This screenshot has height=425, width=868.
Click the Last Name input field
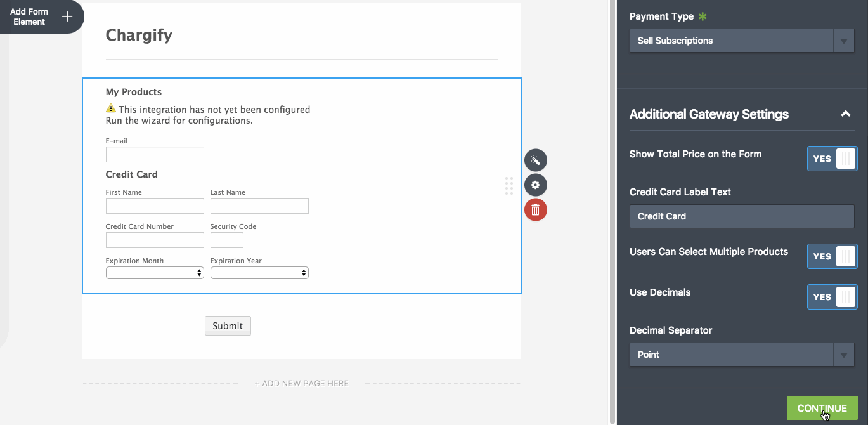tap(259, 206)
